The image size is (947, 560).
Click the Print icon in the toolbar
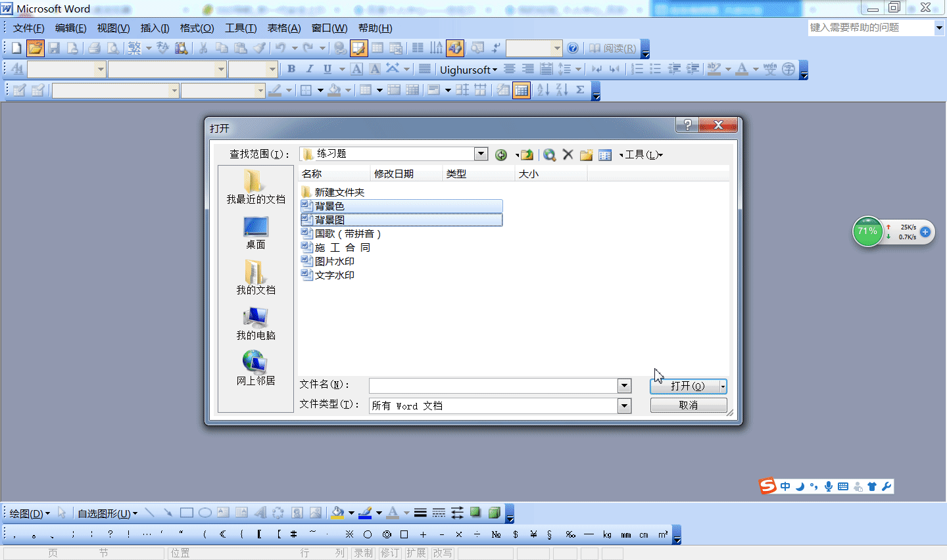94,48
